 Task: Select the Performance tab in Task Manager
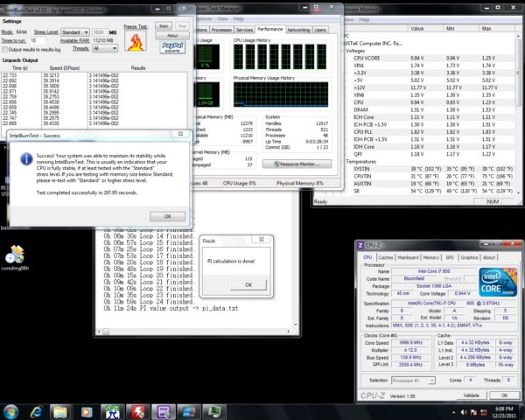[x=269, y=29]
